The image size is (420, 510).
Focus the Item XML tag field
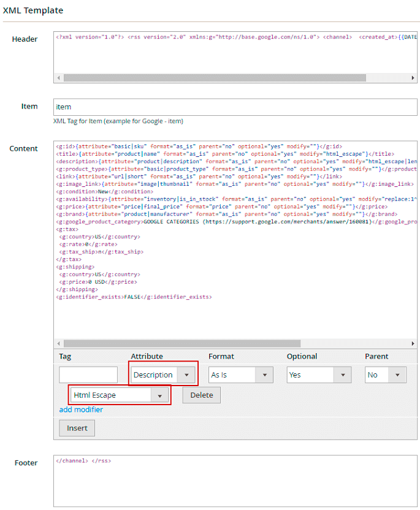235,107
